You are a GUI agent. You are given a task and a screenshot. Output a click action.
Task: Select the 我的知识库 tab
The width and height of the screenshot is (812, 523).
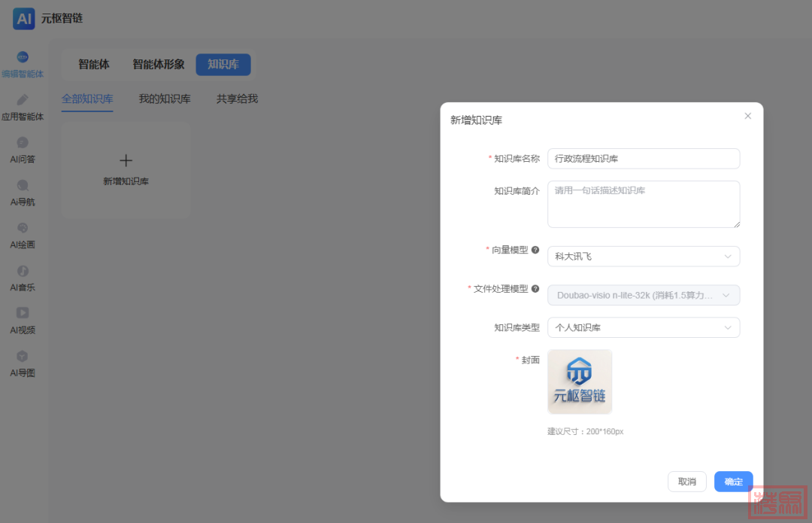tap(165, 99)
